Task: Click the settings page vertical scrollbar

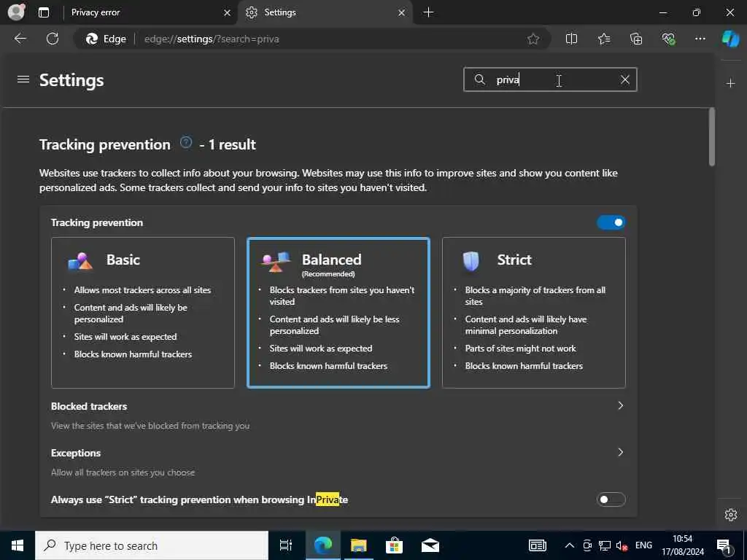Action: click(712, 137)
